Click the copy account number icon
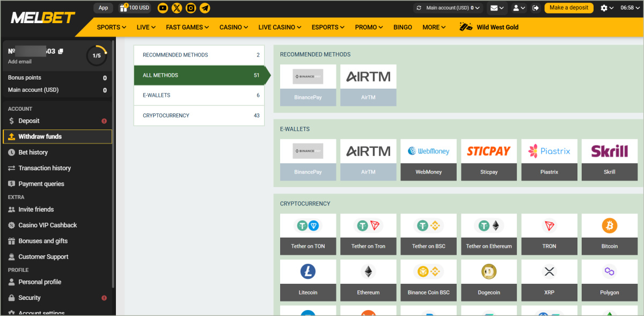644x316 pixels. [61, 51]
